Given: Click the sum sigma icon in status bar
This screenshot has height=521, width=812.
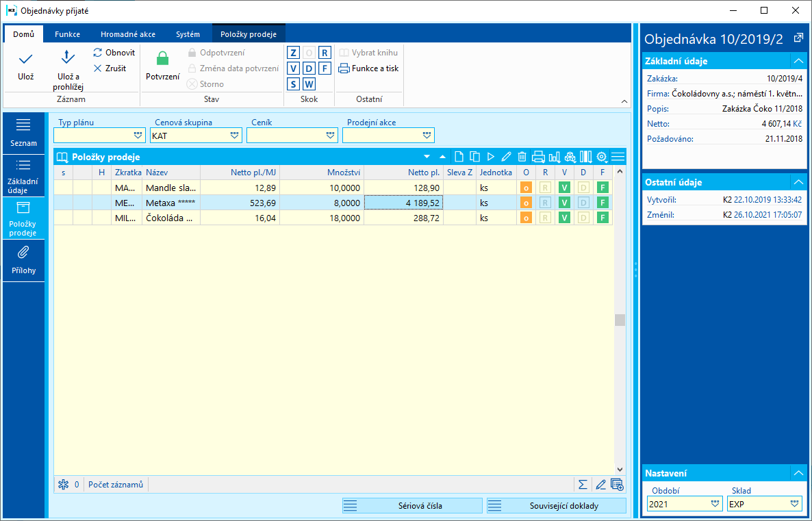Looking at the screenshot, I should click(x=583, y=485).
